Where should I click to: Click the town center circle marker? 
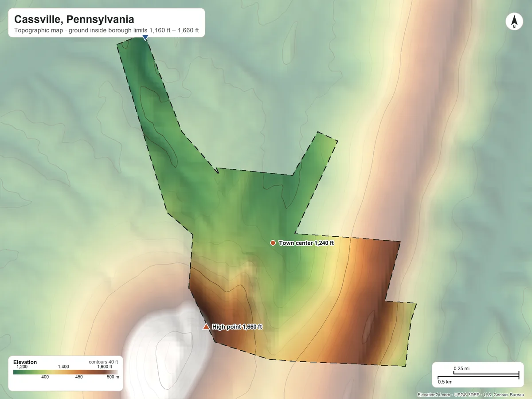273,243
